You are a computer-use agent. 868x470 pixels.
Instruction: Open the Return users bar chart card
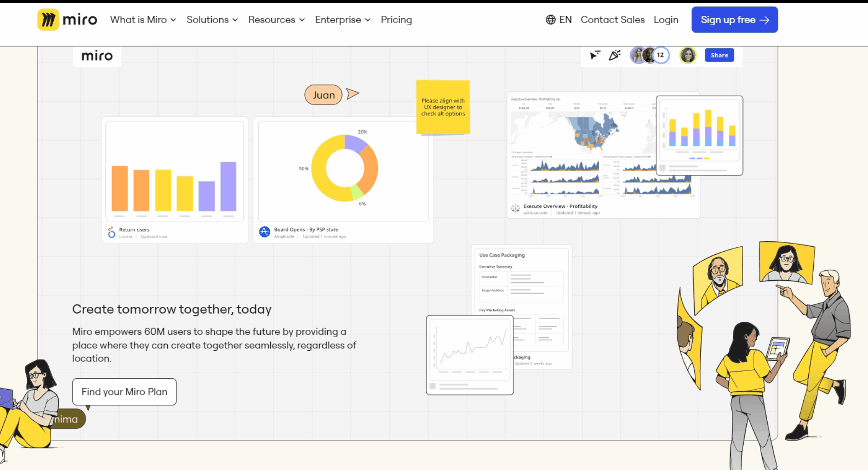coord(175,180)
